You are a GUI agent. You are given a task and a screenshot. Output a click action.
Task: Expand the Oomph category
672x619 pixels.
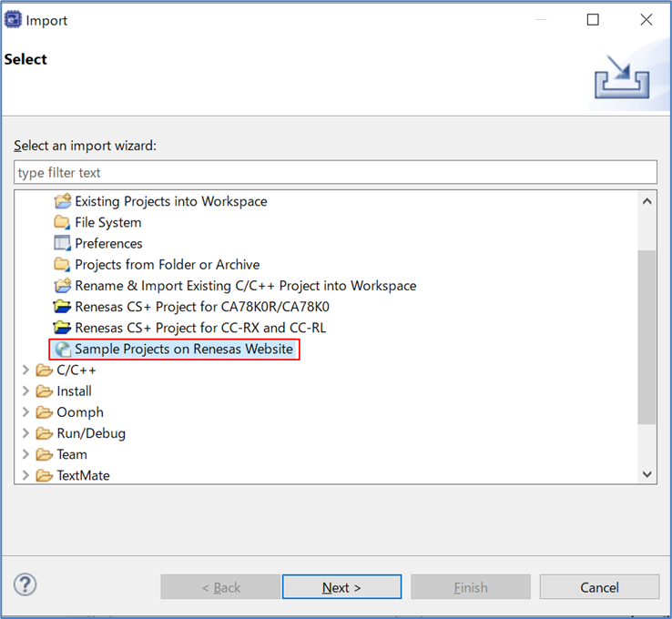point(25,412)
